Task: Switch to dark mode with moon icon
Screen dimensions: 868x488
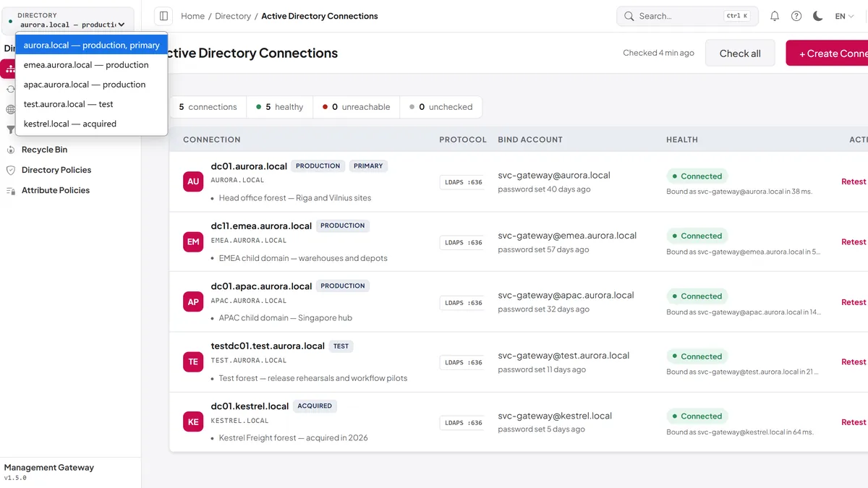Action: click(818, 16)
